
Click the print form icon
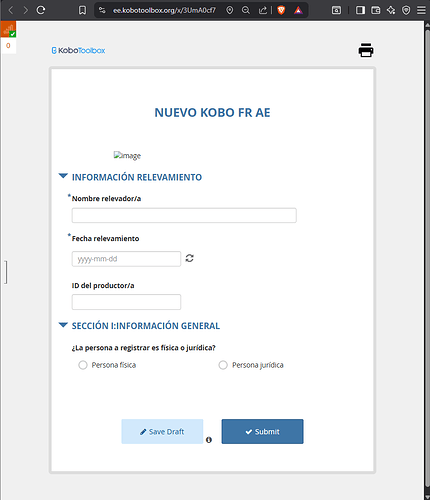click(x=366, y=50)
